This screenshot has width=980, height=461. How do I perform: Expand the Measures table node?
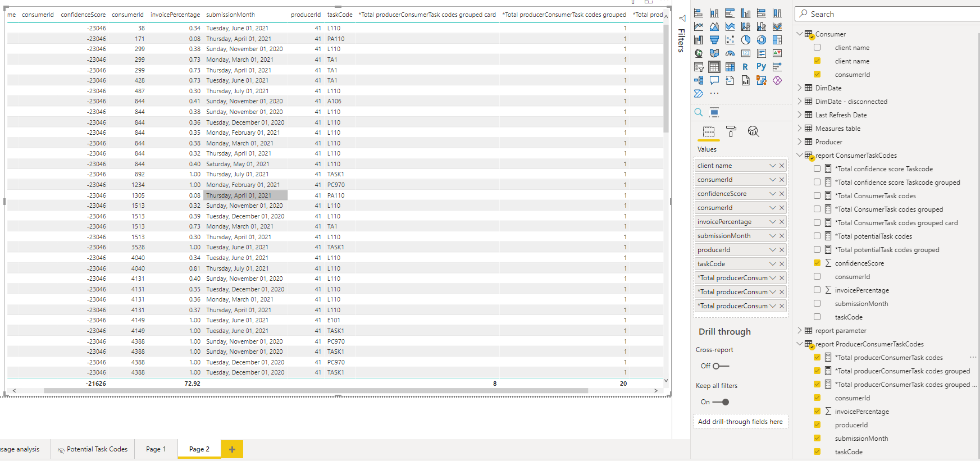(x=800, y=128)
